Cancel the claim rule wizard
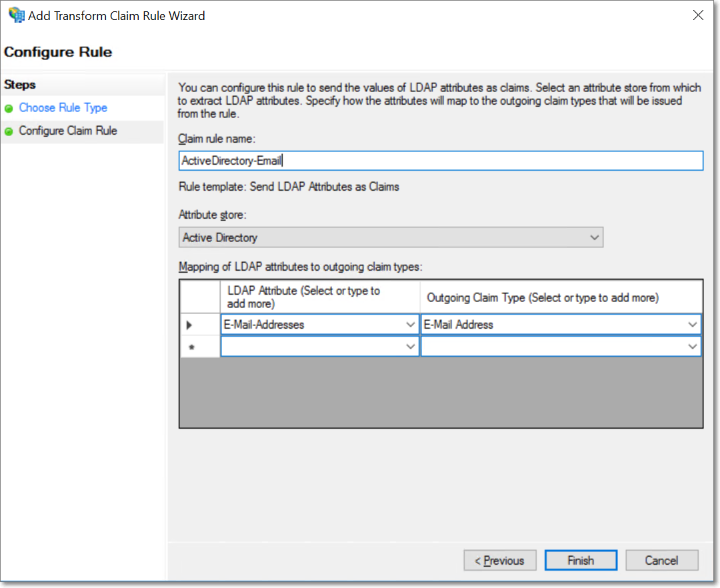This screenshot has height=588, width=720. (661, 561)
